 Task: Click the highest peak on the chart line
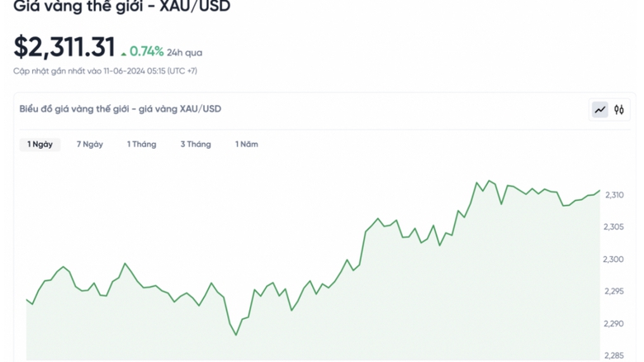point(489,180)
